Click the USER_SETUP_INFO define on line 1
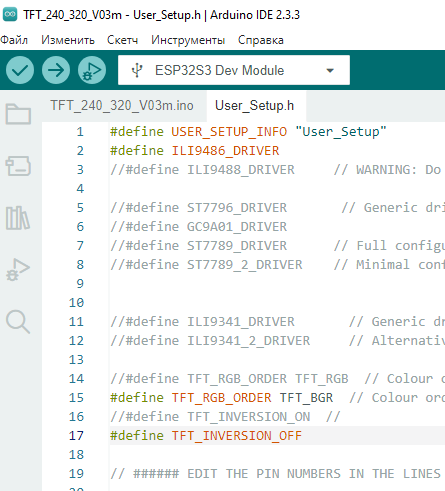 [229, 132]
